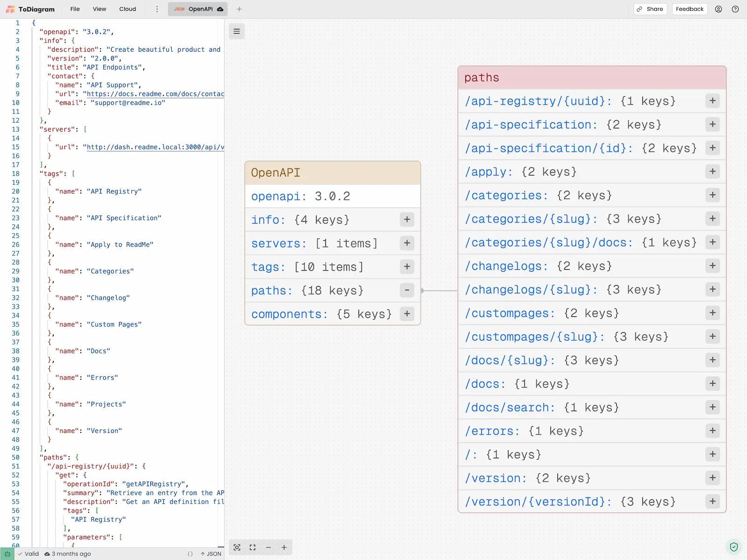The width and height of the screenshot is (747, 560).
Task: Expand the /docs: {1 keys} path row
Action: (x=712, y=384)
